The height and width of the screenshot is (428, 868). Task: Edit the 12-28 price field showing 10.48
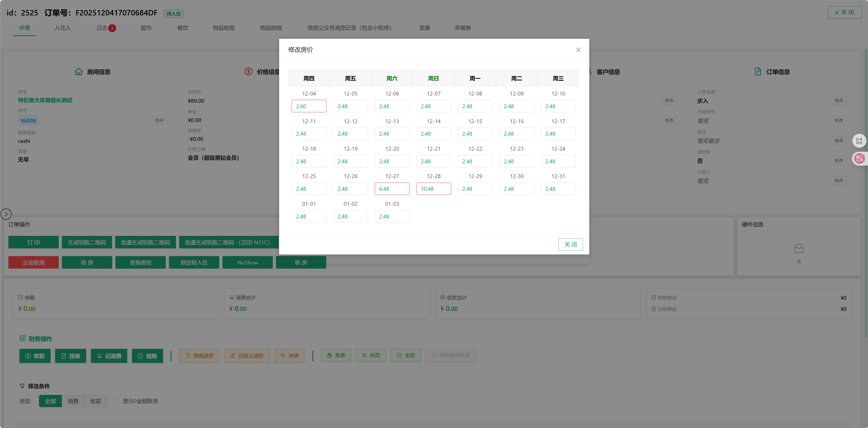(x=433, y=189)
